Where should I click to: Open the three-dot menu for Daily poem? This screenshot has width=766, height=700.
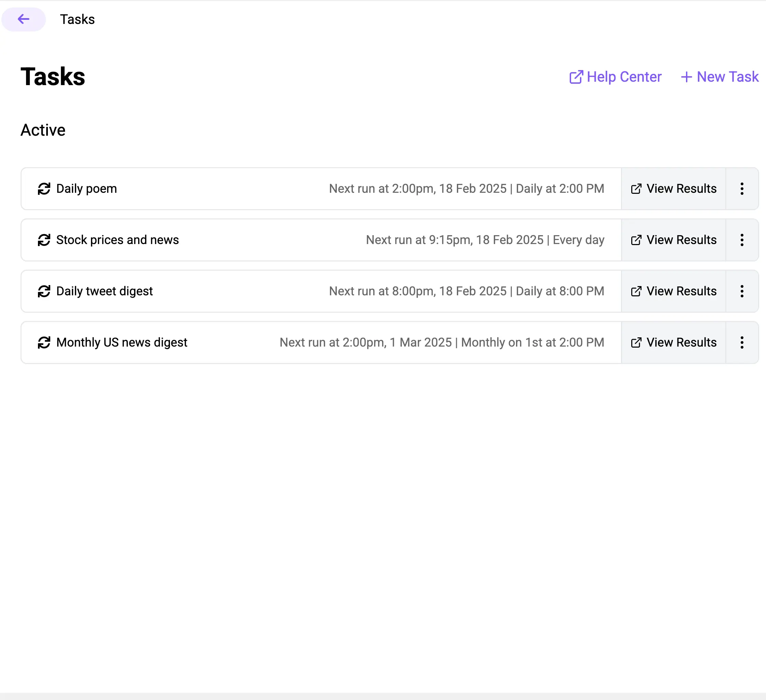pos(742,189)
